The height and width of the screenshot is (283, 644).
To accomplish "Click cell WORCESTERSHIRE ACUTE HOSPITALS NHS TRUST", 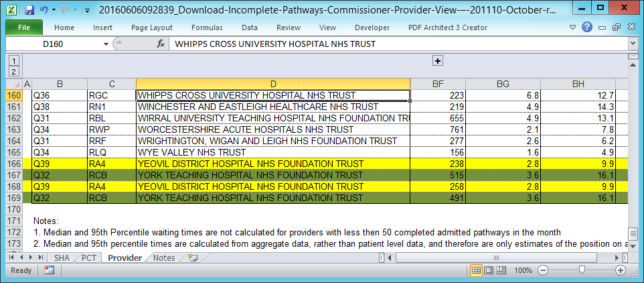I will pos(273,129).
